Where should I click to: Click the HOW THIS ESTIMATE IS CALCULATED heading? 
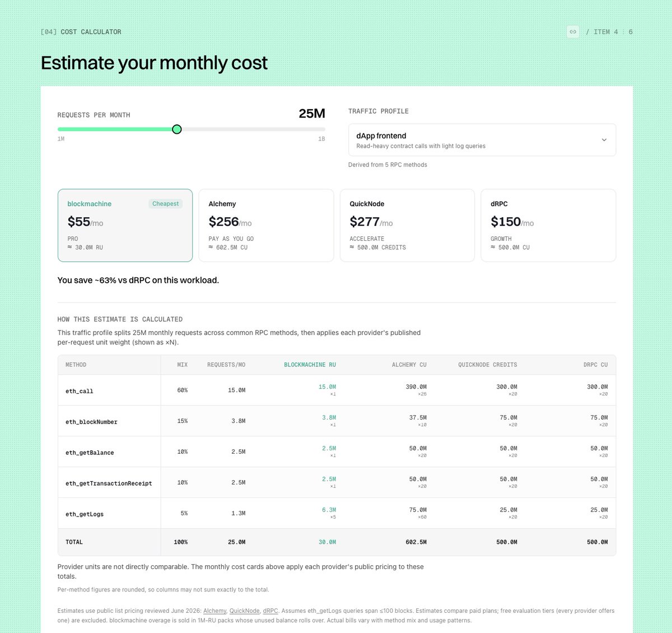[x=120, y=319]
